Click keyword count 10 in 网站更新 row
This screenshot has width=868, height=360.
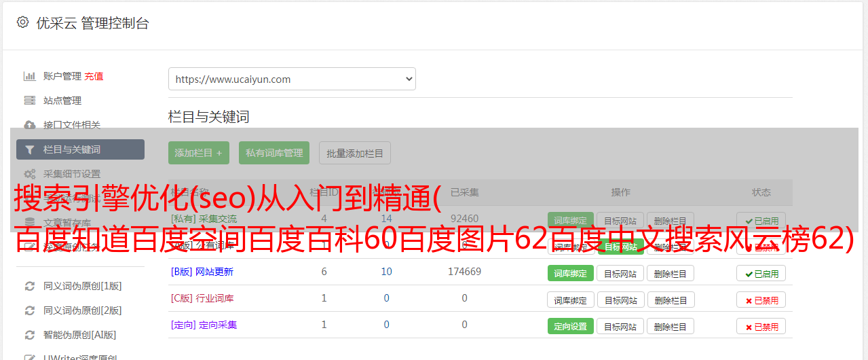pyautogui.click(x=387, y=272)
